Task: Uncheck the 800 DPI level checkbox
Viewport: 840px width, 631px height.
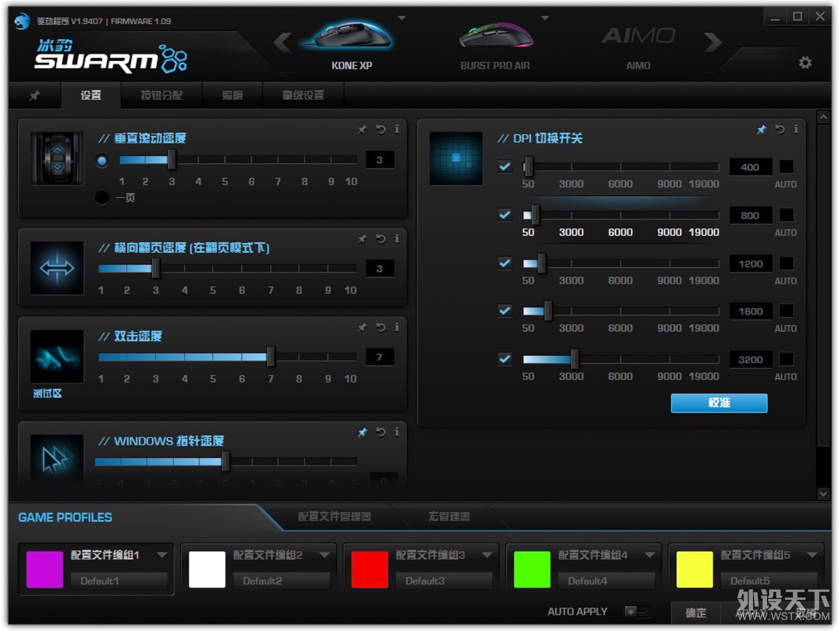Action: tap(505, 215)
